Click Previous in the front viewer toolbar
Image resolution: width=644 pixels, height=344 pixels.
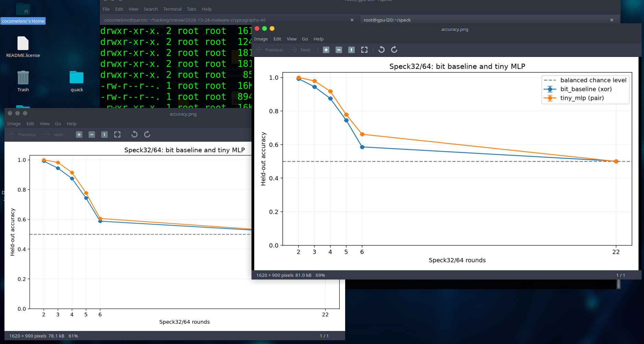[270, 50]
